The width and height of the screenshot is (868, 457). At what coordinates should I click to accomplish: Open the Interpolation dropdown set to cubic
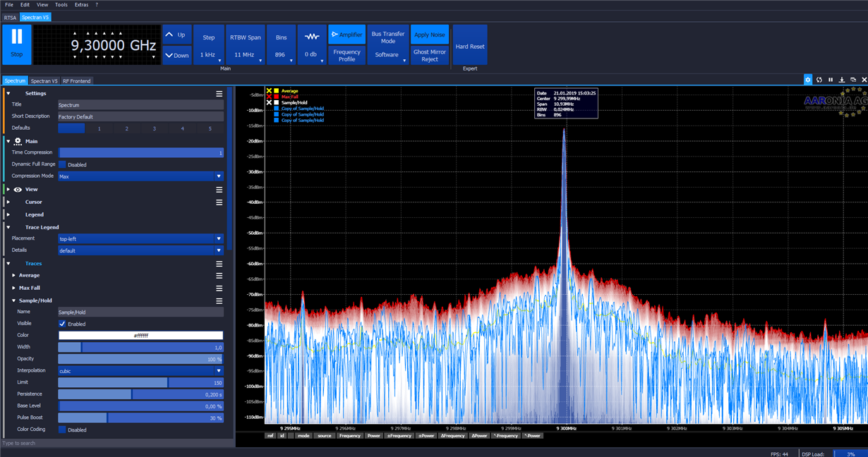140,371
